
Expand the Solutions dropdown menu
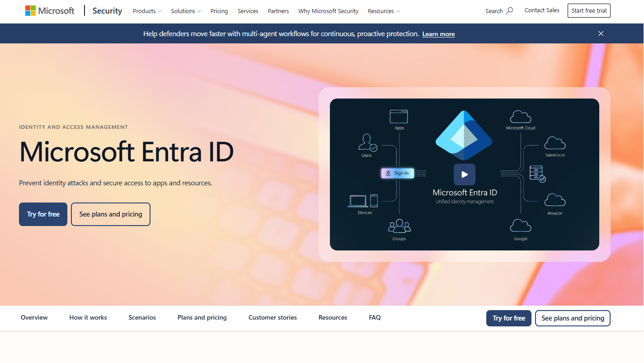(x=186, y=11)
